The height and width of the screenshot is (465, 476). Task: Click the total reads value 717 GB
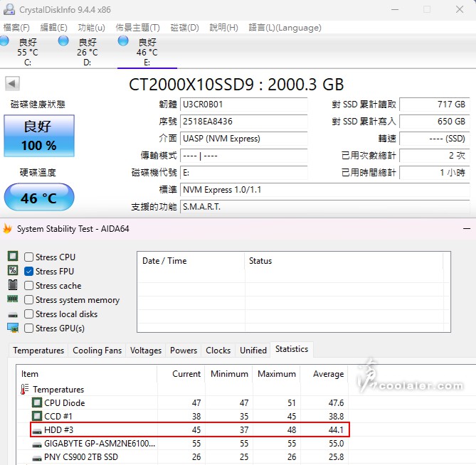click(x=435, y=105)
